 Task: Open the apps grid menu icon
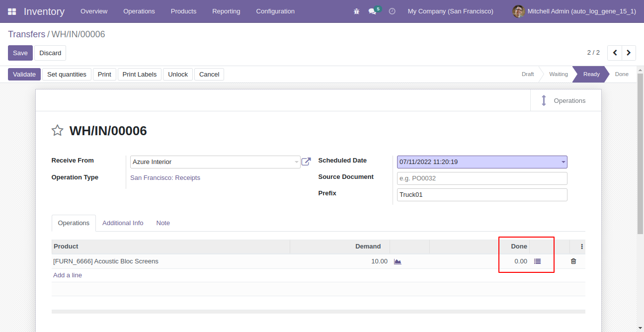tap(12, 11)
